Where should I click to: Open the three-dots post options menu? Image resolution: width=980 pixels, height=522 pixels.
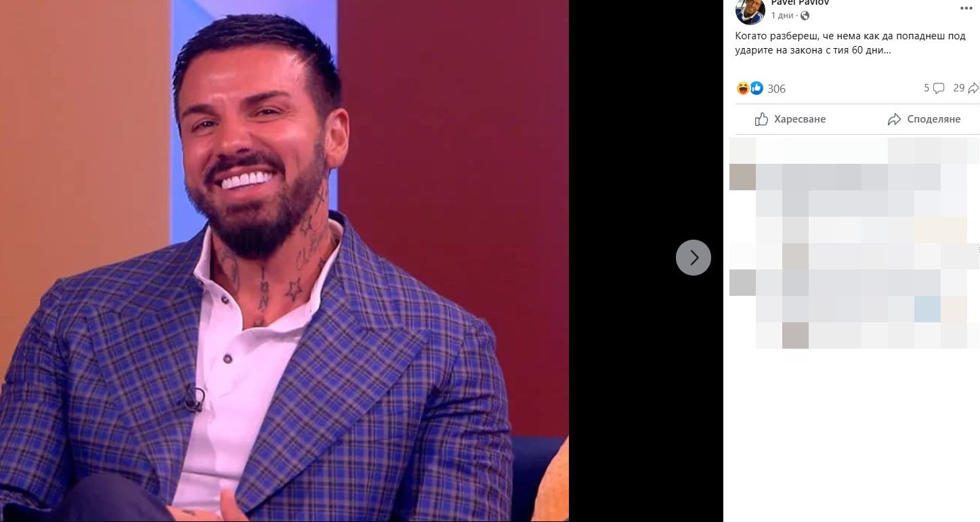coord(966,7)
